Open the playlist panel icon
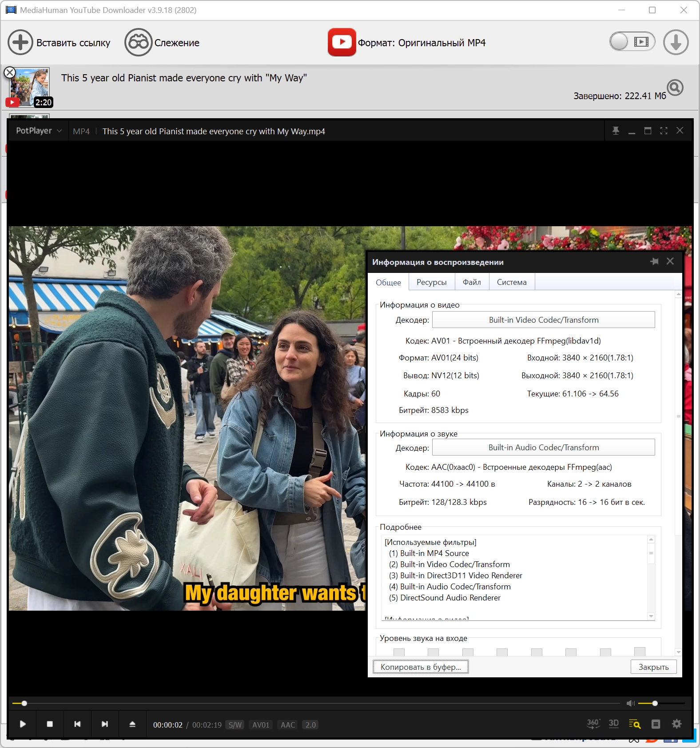This screenshot has width=700, height=748. (x=656, y=724)
